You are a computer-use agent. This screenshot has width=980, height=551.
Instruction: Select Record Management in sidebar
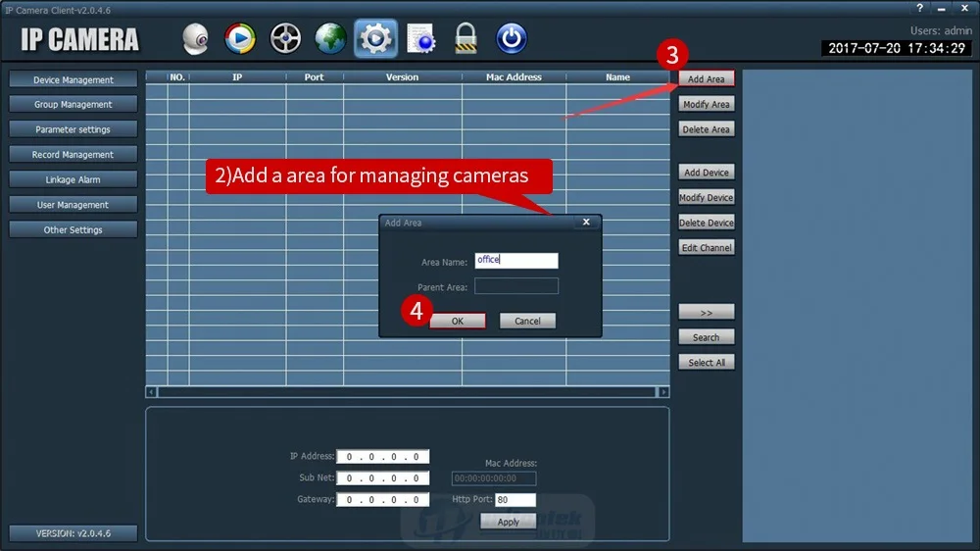point(73,155)
